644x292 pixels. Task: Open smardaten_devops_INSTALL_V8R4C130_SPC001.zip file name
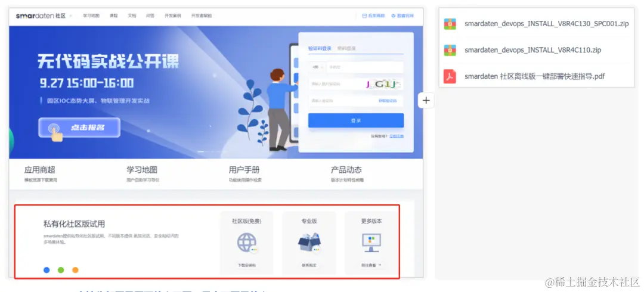click(546, 24)
